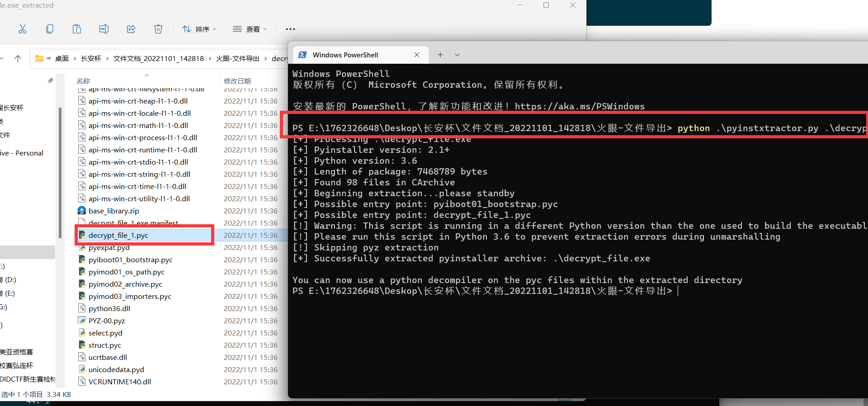Select file api-ms-win-crt-process-l1-1-0.dll
This screenshot has width=868, height=406.
143,137
